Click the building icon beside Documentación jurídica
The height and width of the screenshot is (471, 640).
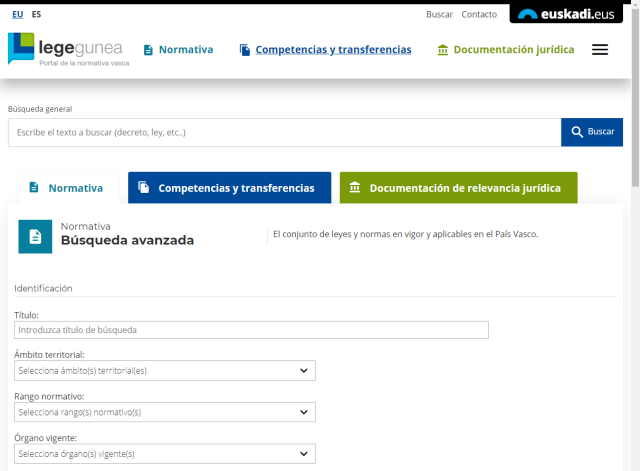tap(443, 50)
